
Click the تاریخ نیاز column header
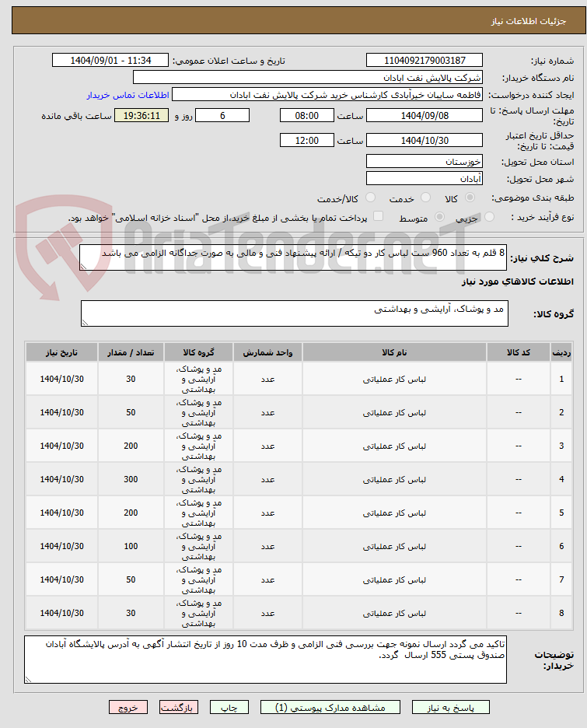(x=61, y=352)
